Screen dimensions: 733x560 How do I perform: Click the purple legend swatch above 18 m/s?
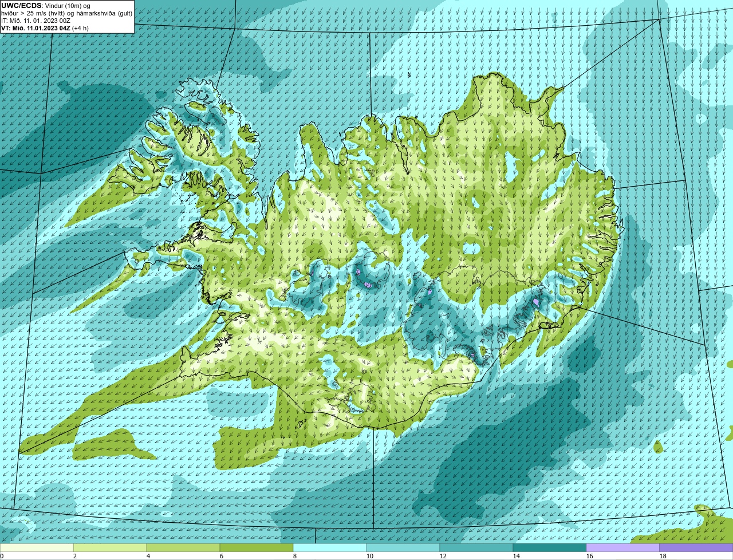pos(696,548)
